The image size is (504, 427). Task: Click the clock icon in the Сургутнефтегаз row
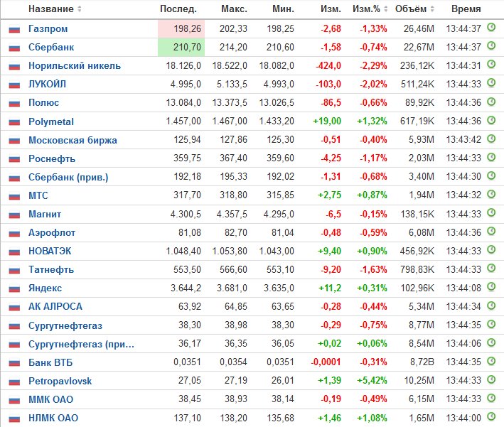click(x=491, y=323)
